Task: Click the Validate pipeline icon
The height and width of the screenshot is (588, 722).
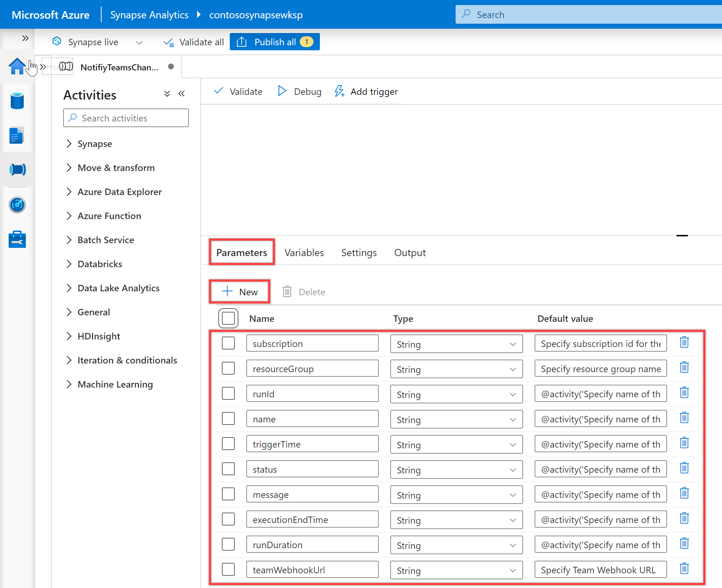Action: coord(239,92)
